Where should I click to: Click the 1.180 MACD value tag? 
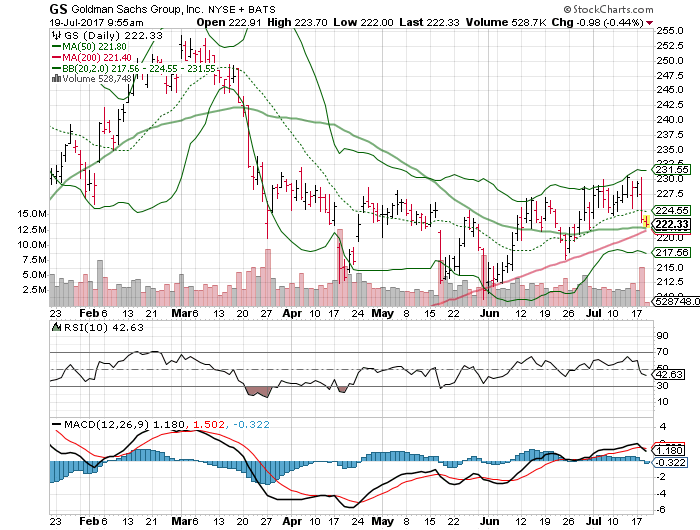tap(668, 451)
